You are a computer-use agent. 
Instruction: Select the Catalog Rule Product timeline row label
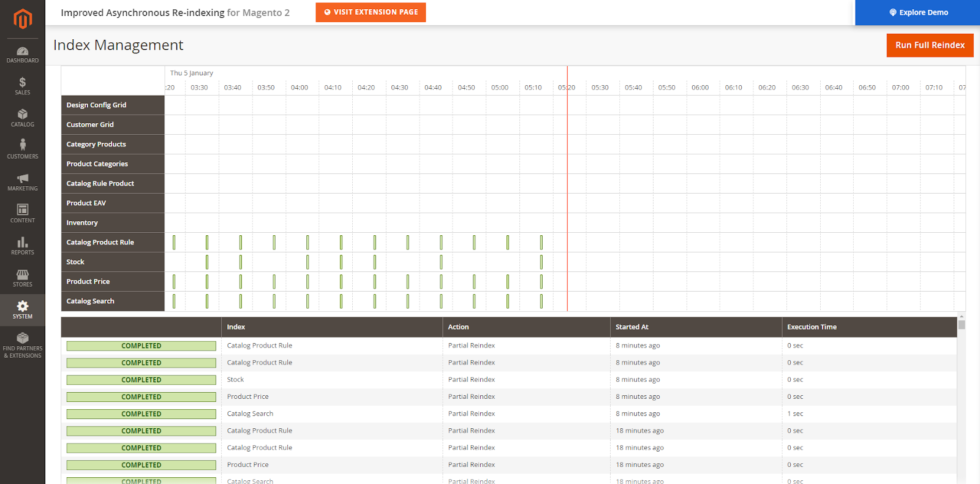[x=113, y=184]
